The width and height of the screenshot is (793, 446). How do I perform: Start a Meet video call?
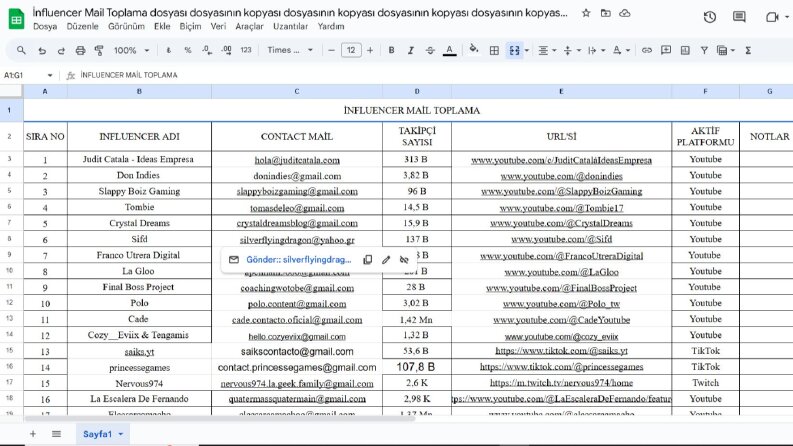[772, 17]
